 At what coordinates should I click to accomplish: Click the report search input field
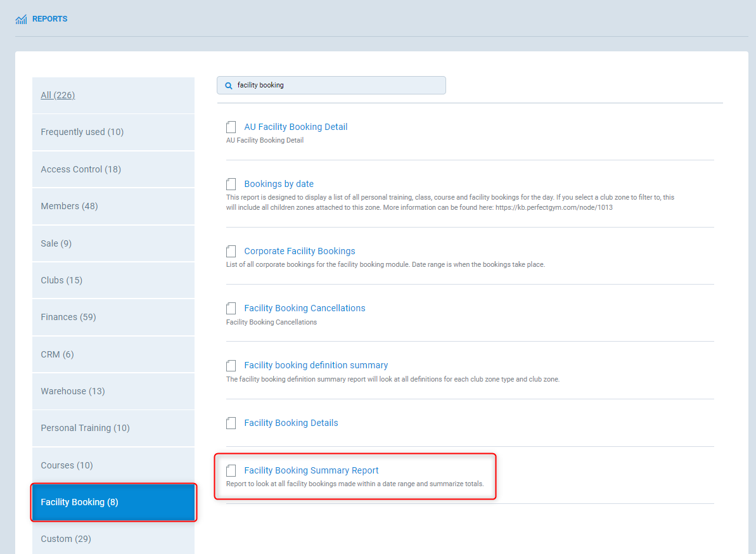point(336,85)
